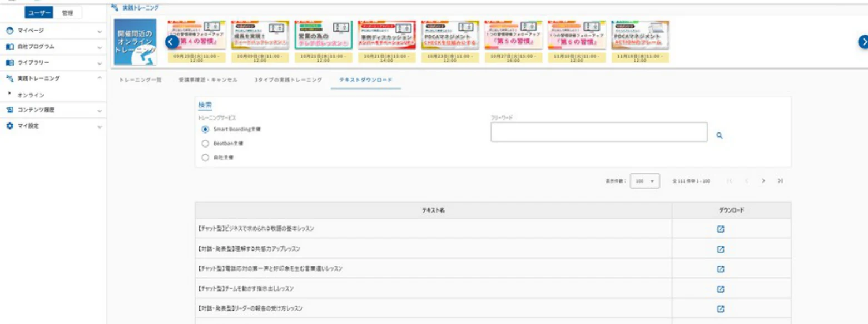Open the 表示件数 100 dropdown
The height and width of the screenshot is (324, 868).
click(645, 181)
